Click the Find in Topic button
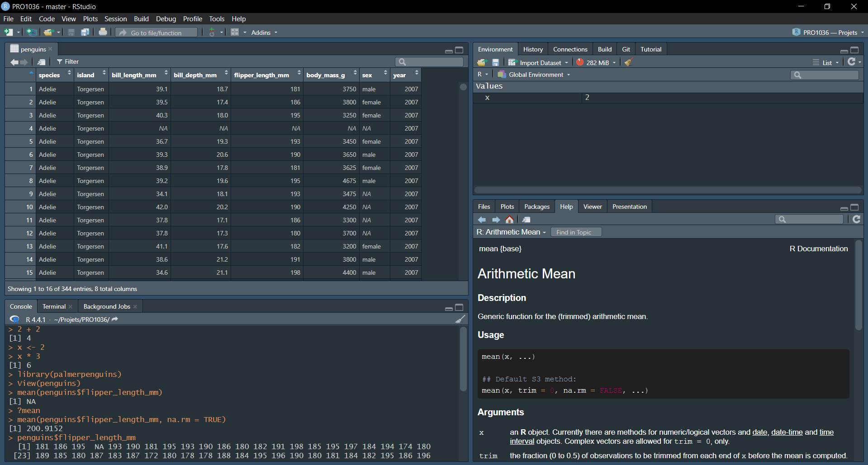 click(574, 232)
